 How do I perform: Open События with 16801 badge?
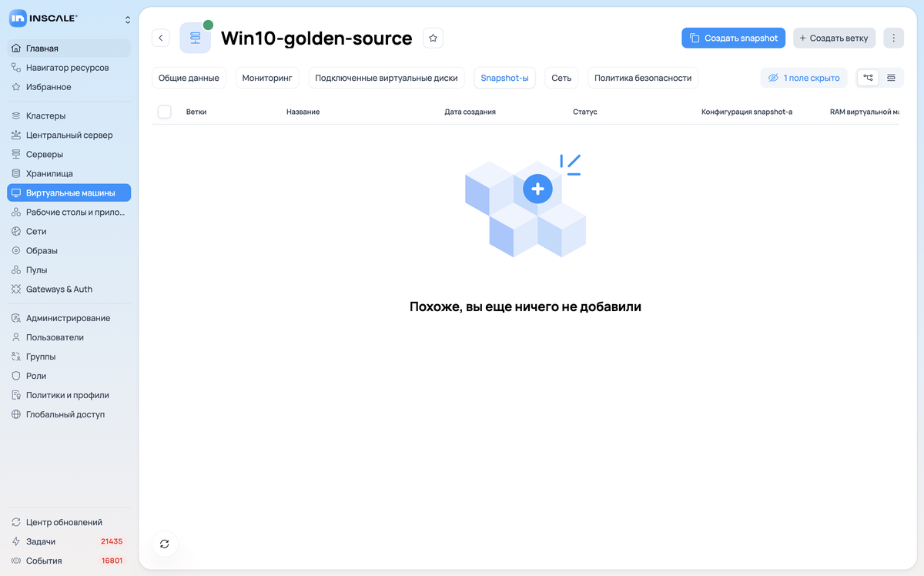point(69,561)
